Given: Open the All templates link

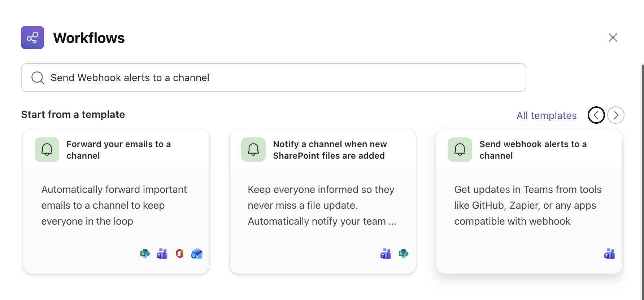Looking at the screenshot, I should point(546,115).
